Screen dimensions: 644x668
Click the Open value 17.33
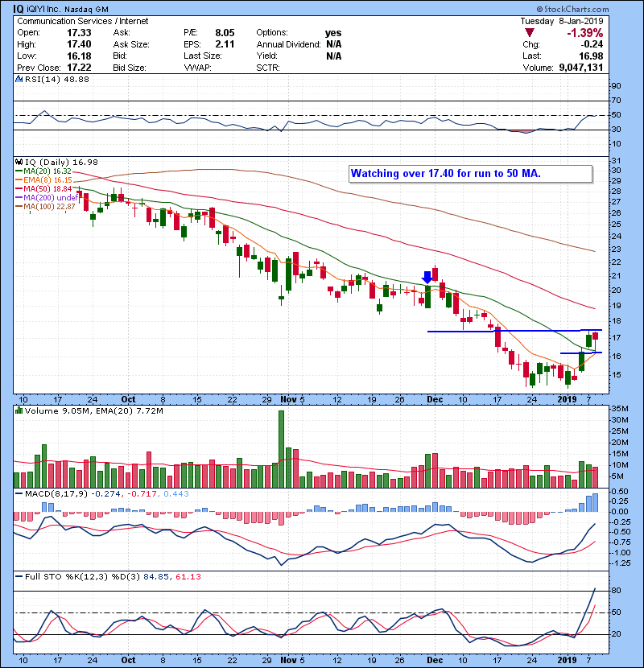click(x=79, y=33)
